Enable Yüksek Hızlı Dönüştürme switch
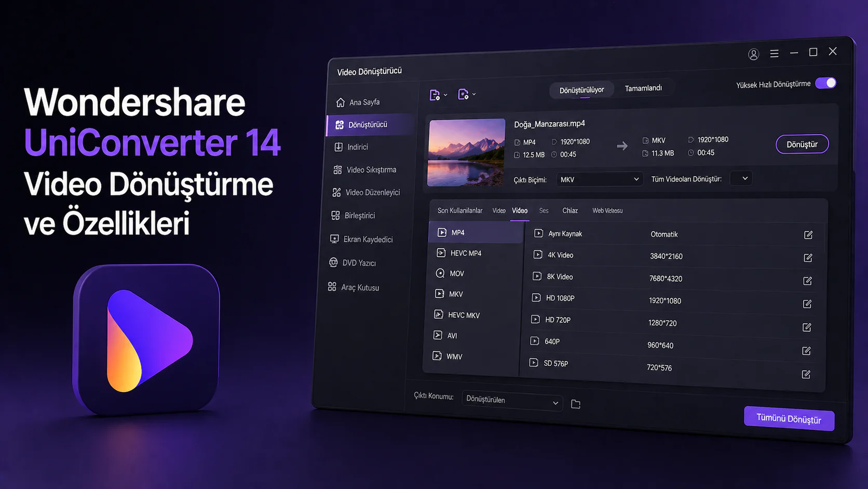The height and width of the screenshot is (489, 868). coord(825,83)
